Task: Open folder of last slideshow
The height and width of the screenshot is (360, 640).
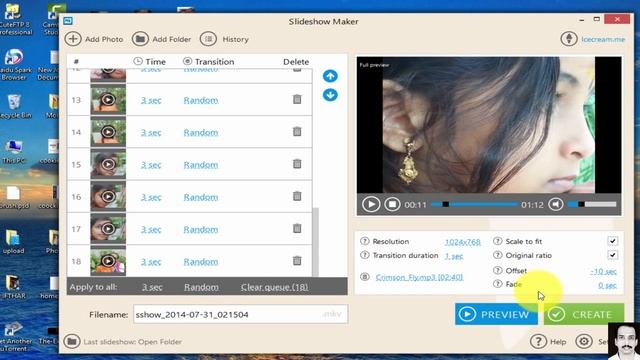Action: click(123, 342)
